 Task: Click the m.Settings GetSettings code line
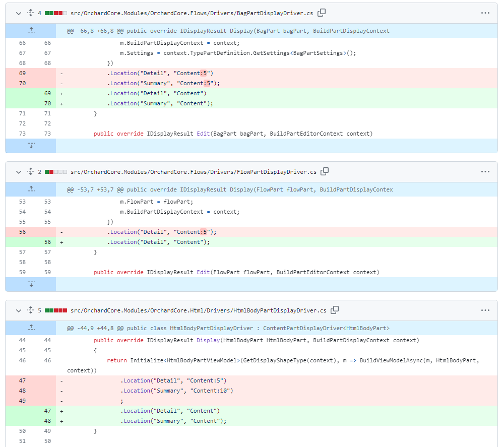pyautogui.click(x=238, y=53)
